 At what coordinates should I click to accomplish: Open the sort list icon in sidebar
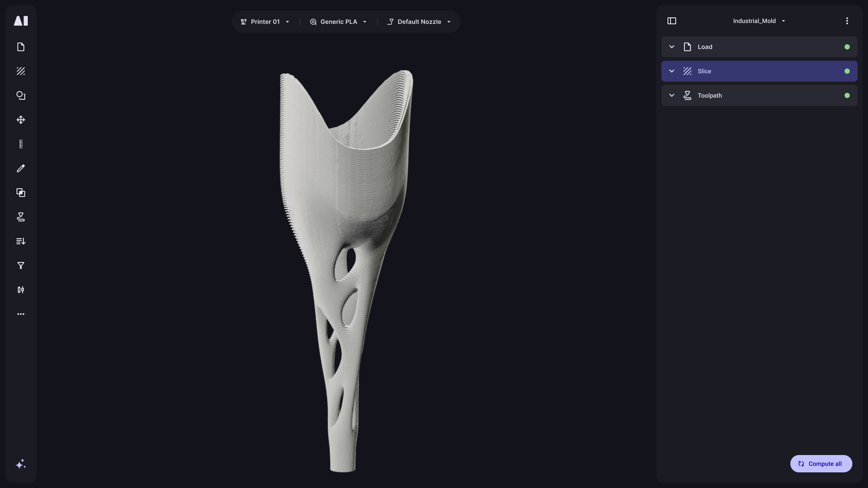pos(21,241)
